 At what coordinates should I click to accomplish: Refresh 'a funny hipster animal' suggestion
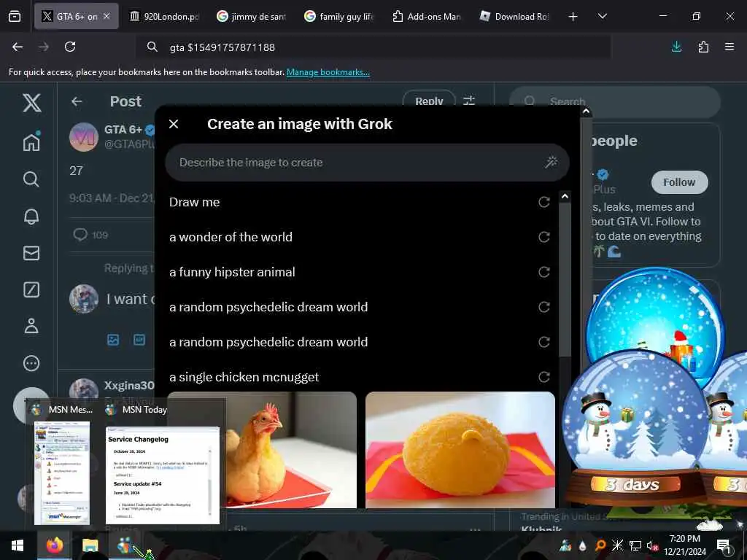(x=544, y=272)
